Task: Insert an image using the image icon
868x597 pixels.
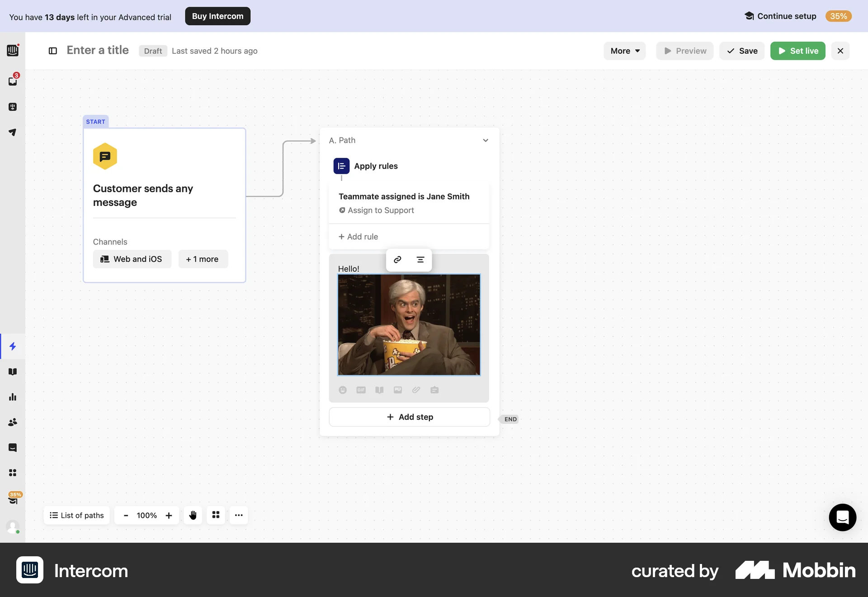Action: [x=397, y=390]
